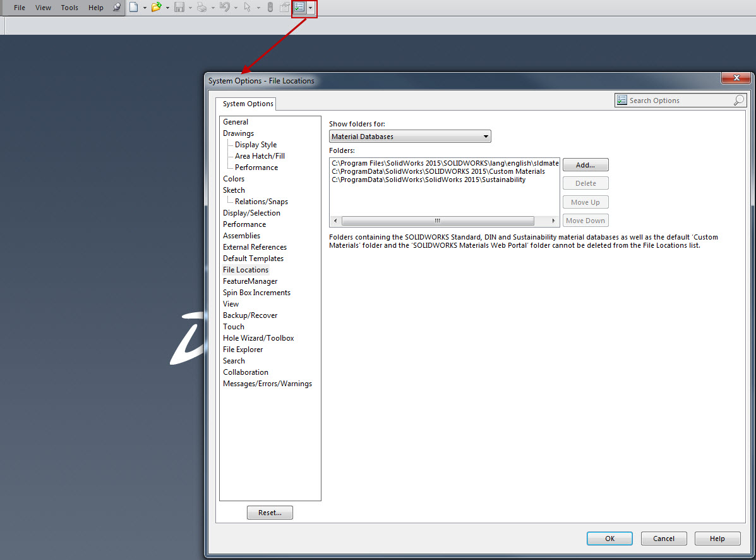Select the Custom Materials folder path
This screenshot has height=560, width=756.
tap(438, 171)
